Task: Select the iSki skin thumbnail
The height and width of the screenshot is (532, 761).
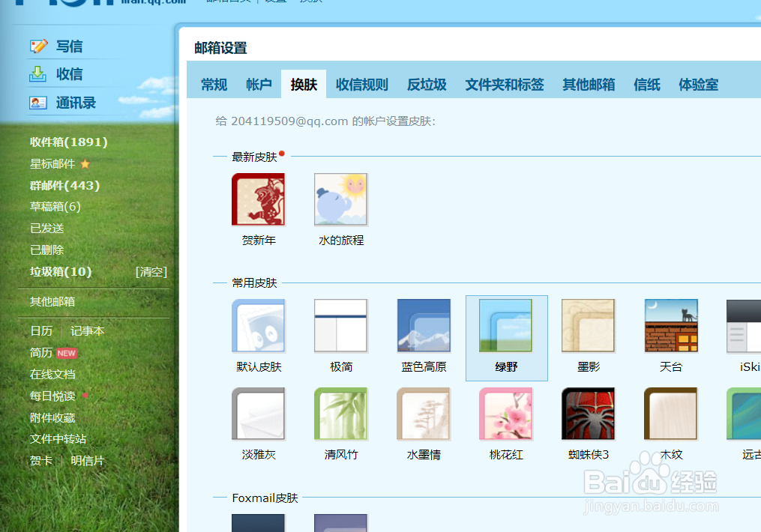Action: [x=744, y=325]
